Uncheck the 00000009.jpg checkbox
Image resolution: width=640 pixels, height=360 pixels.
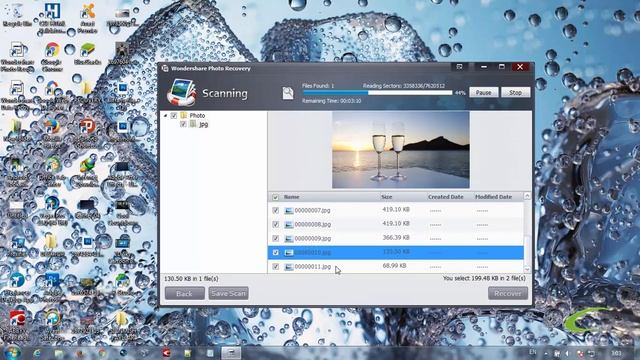(276, 238)
